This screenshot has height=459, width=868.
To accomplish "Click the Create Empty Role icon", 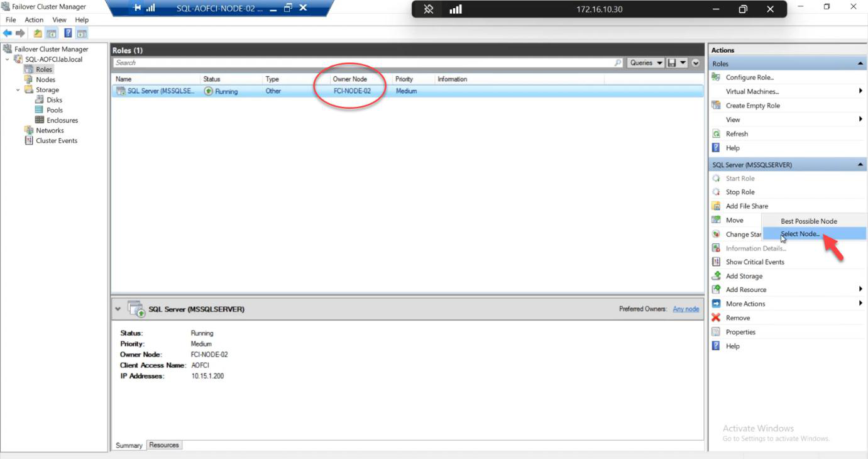I will coord(716,106).
